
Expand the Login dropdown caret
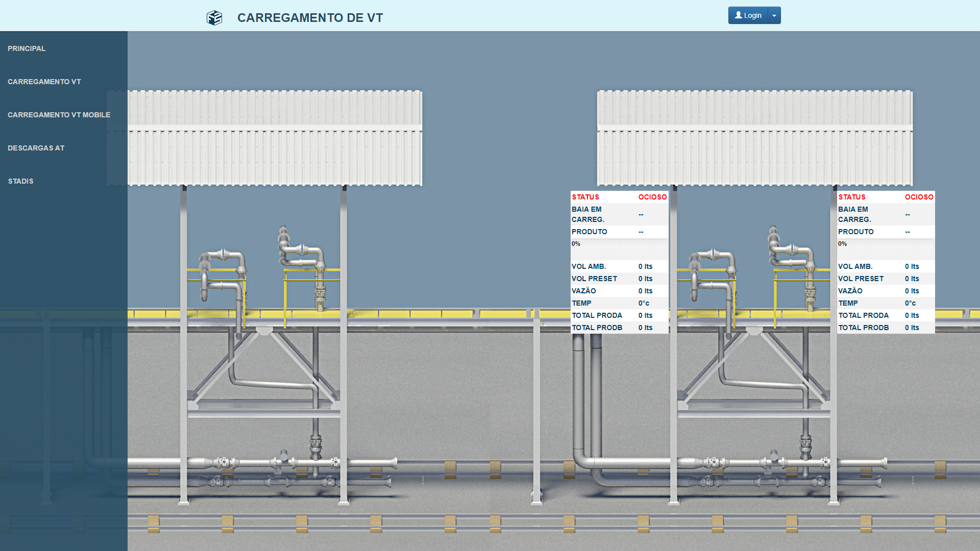(774, 15)
